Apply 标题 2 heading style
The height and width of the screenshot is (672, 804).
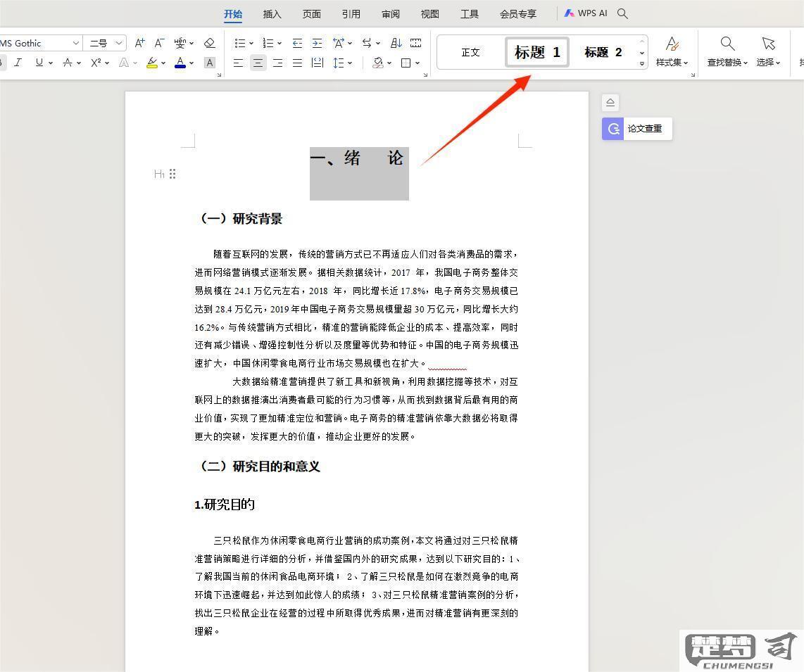pyautogui.click(x=603, y=52)
